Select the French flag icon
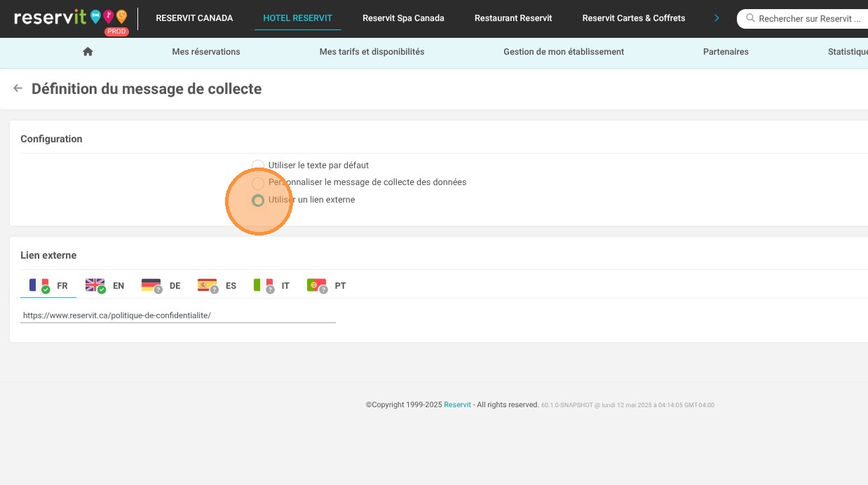868x485 pixels. [x=39, y=285]
